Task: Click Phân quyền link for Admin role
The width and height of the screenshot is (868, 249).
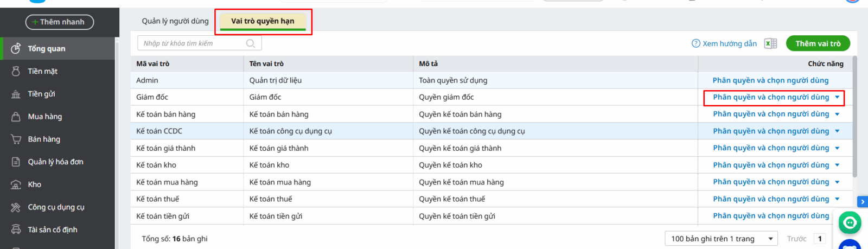Action: 770,80
